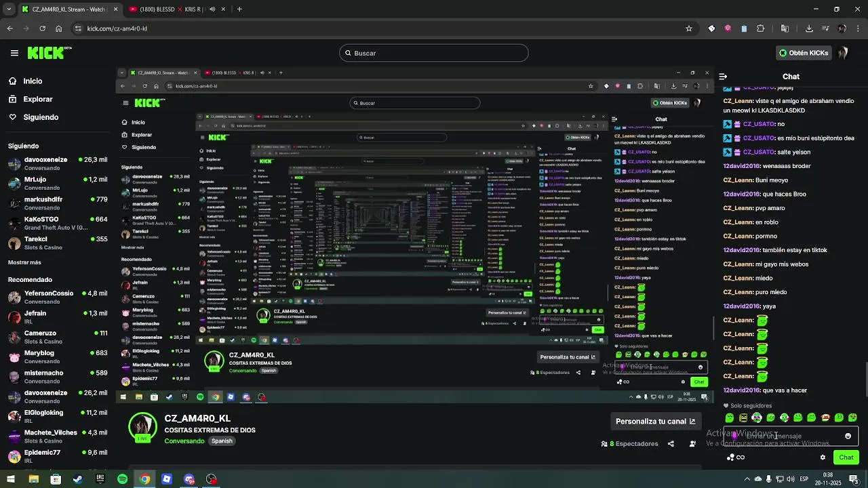Click the Spanish language tag
Image resolution: width=868 pixels, height=488 pixels.
[x=222, y=441]
